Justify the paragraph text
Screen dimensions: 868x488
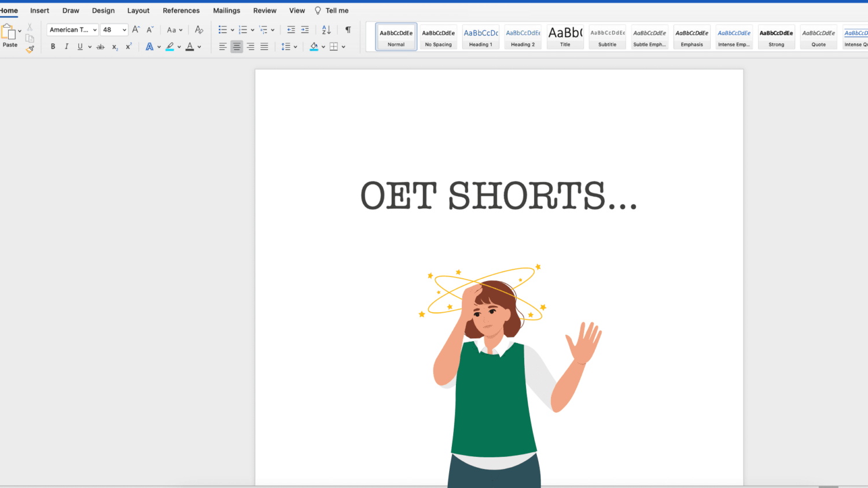(264, 47)
